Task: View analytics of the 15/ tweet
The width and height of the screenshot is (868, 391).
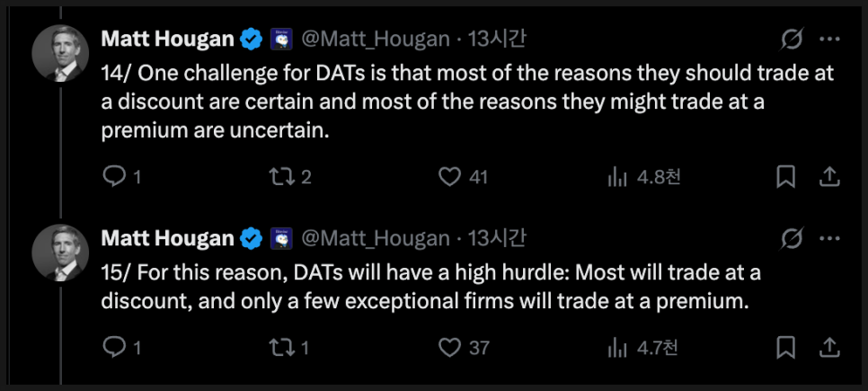Action: (617, 347)
